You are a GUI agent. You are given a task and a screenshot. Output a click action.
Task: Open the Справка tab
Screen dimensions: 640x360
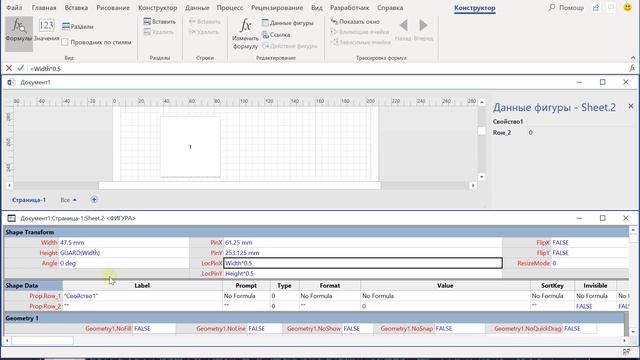pos(390,8)
